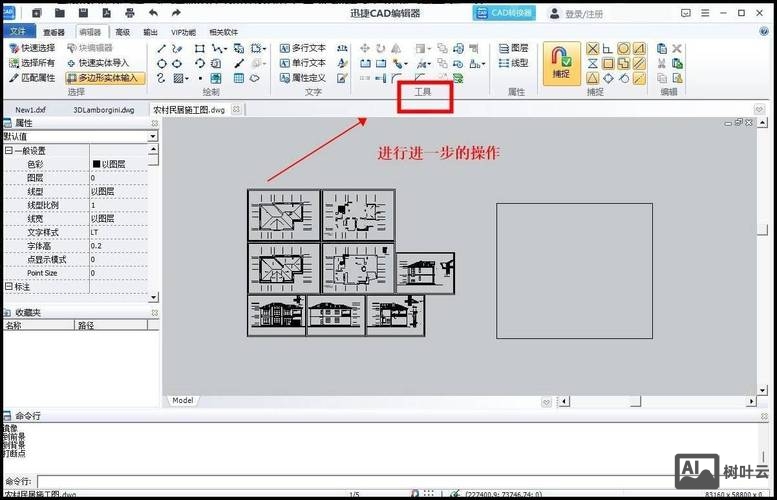Click the black 色彩 color swatch
This screenshot has height=500, width=777.
pos(97,164)
